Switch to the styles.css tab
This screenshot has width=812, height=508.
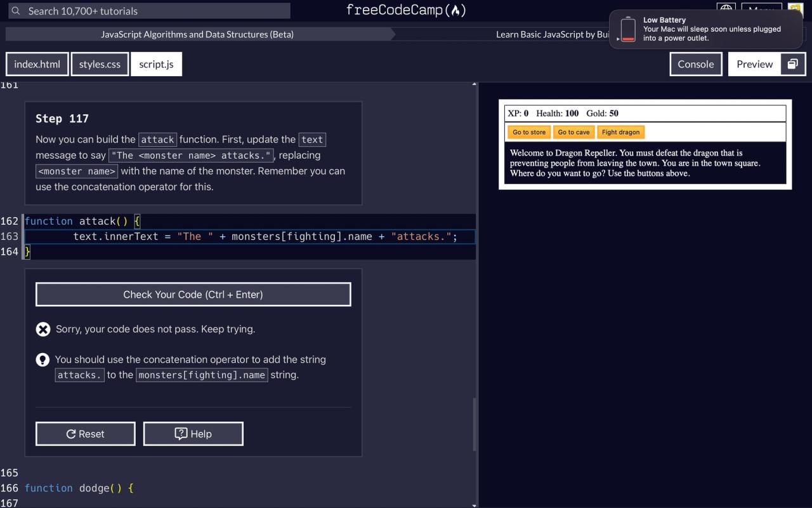pos(99,63)
